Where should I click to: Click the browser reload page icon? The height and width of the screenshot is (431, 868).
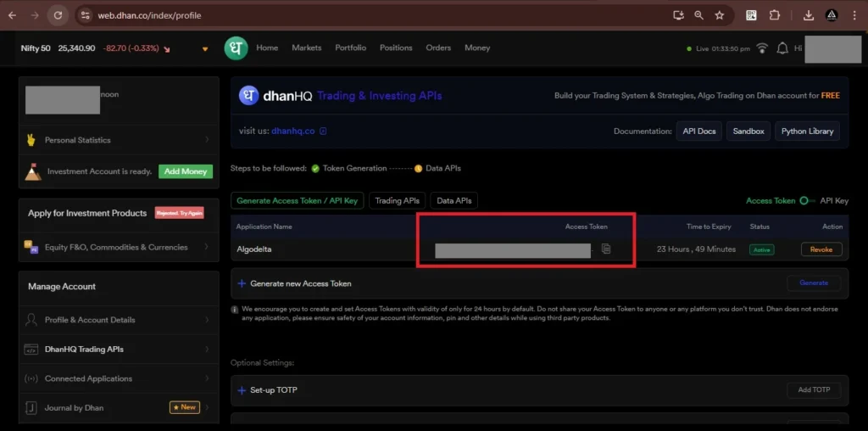point(58,15)
